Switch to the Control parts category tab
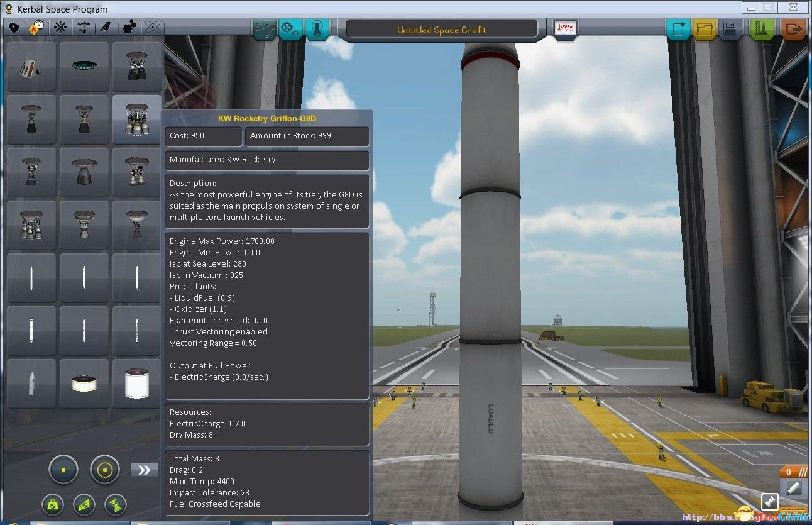 click(x=60, y=28)
